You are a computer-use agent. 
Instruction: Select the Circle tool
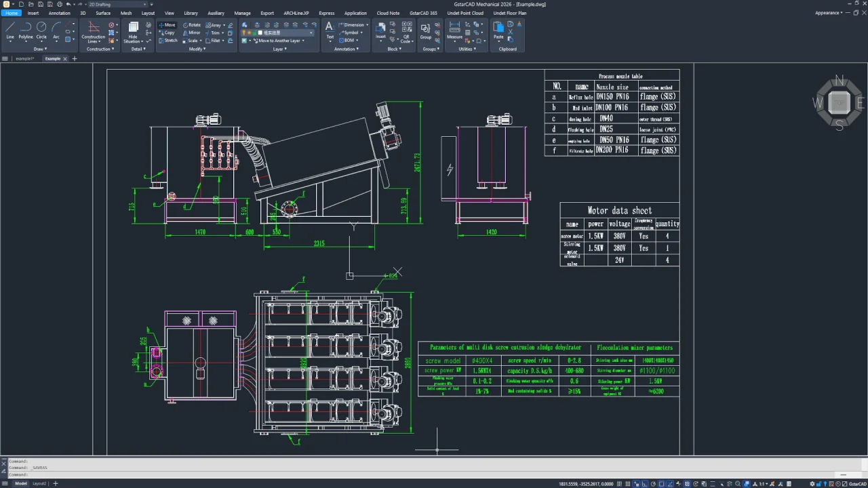(x=41, y=30)
